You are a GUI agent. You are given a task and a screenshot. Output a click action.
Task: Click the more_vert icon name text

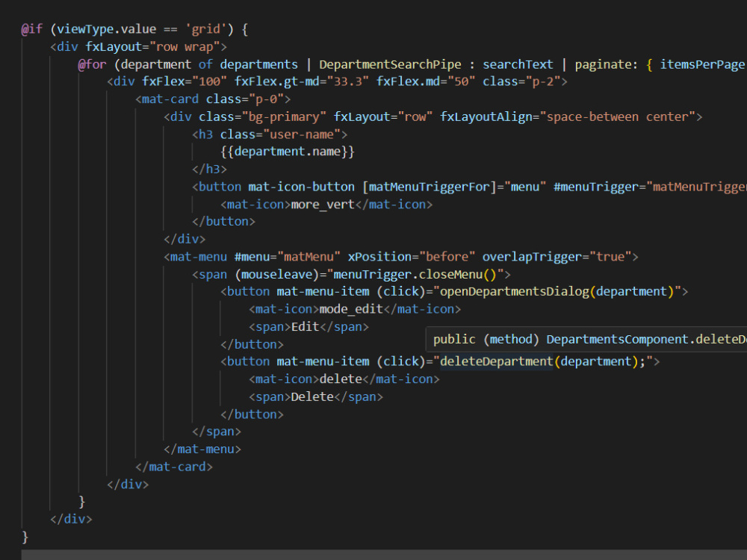(323, 205)
